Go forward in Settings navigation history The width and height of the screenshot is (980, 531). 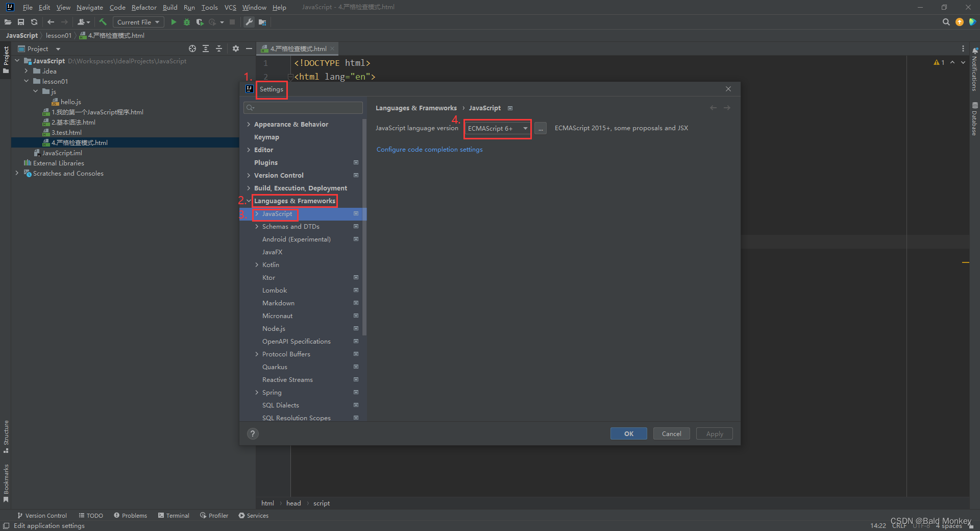tap(727, 108)
